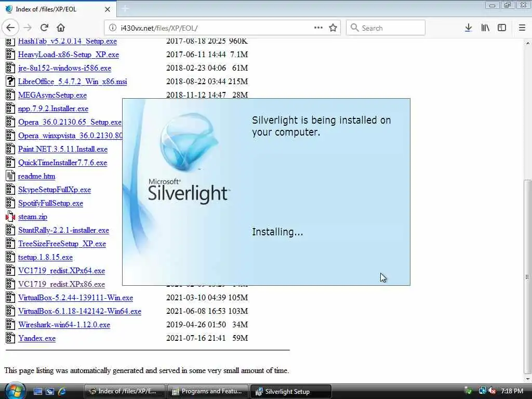
Task: Open a new tab with plus button
Action: [x=125, y=8]
